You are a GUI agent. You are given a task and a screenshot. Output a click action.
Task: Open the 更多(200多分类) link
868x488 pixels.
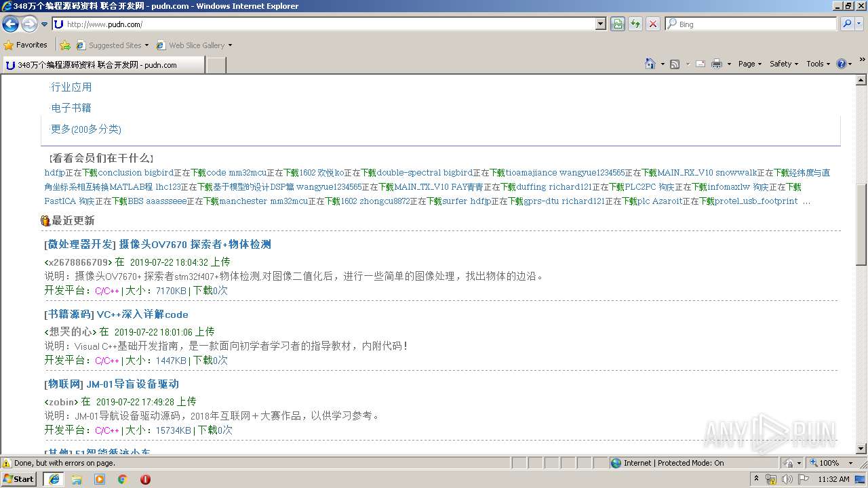[86, 129]
